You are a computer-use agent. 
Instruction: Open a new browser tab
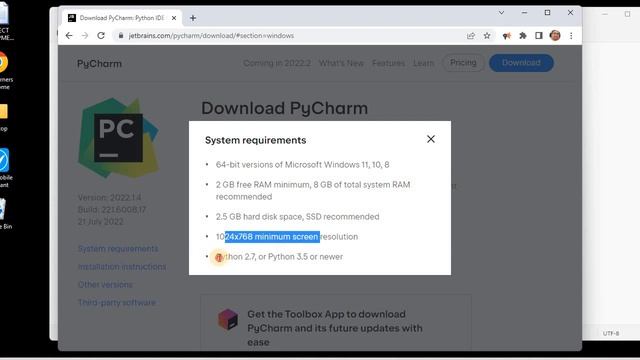point(193,18)
